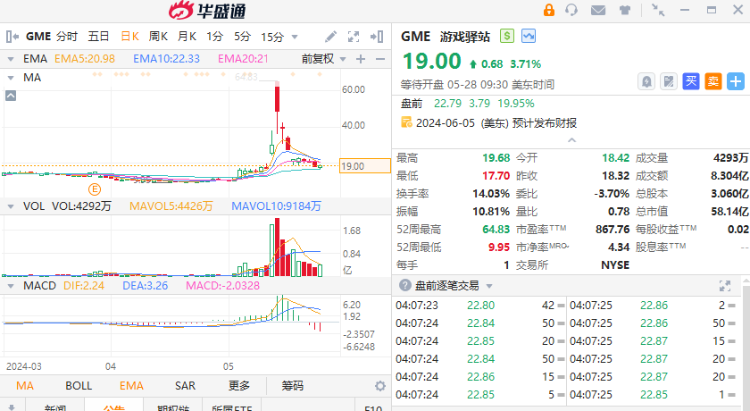
Task: Click the GME ticker in chart toolbar
Action: (38, 36)
